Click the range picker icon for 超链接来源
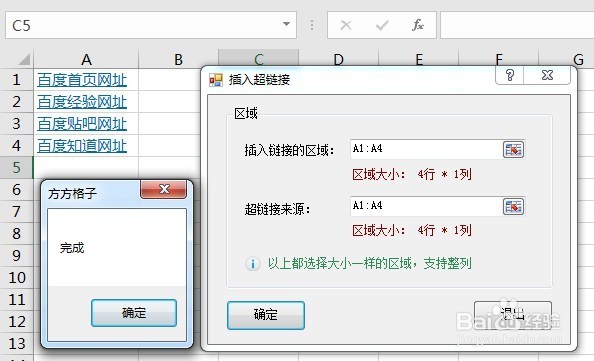 click(x=513, y=206)
